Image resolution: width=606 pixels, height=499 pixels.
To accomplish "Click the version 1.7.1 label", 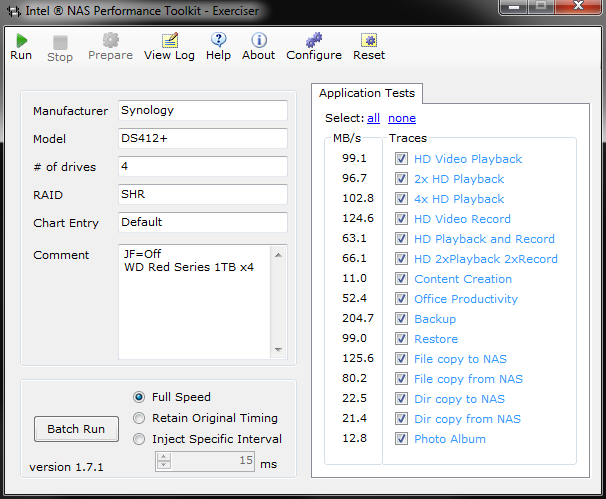I will [x=66, y=467].
